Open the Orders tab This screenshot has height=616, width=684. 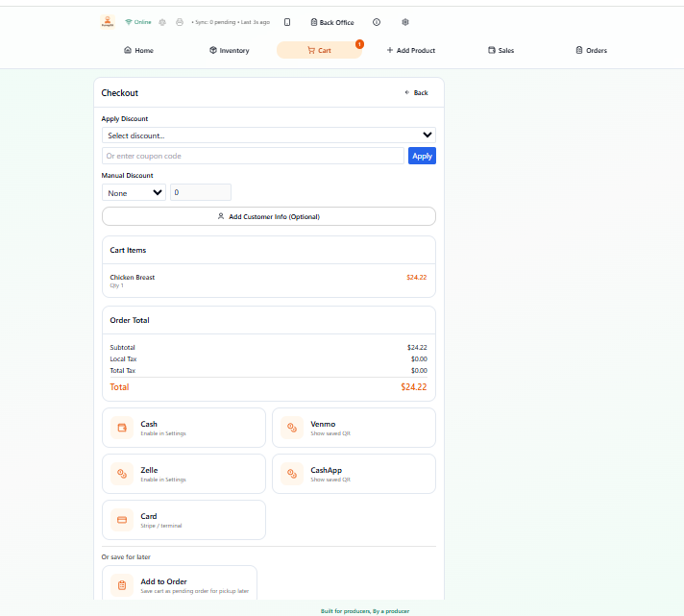click(x=592, y=50)
